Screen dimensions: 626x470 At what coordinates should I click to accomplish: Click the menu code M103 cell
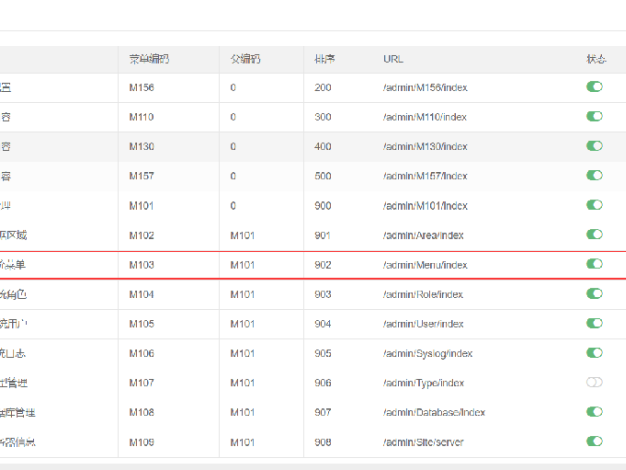point(142,265)
